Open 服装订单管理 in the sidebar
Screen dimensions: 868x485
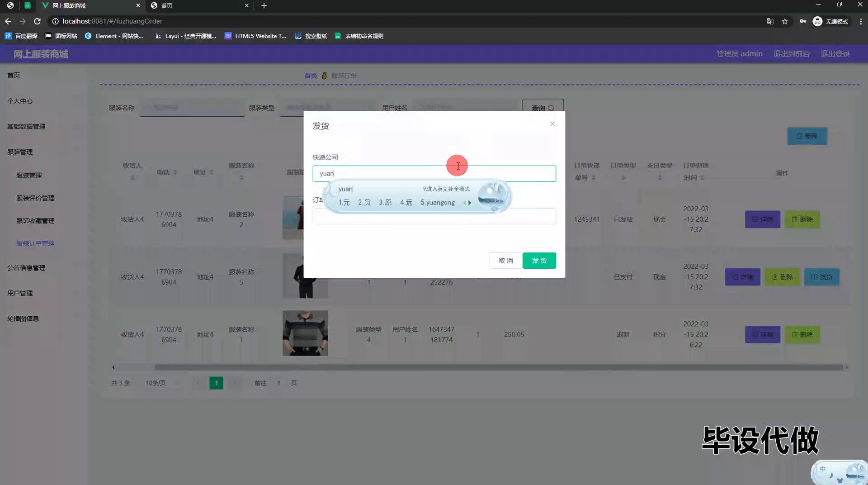pyautogui.click(x=35, y=243)
